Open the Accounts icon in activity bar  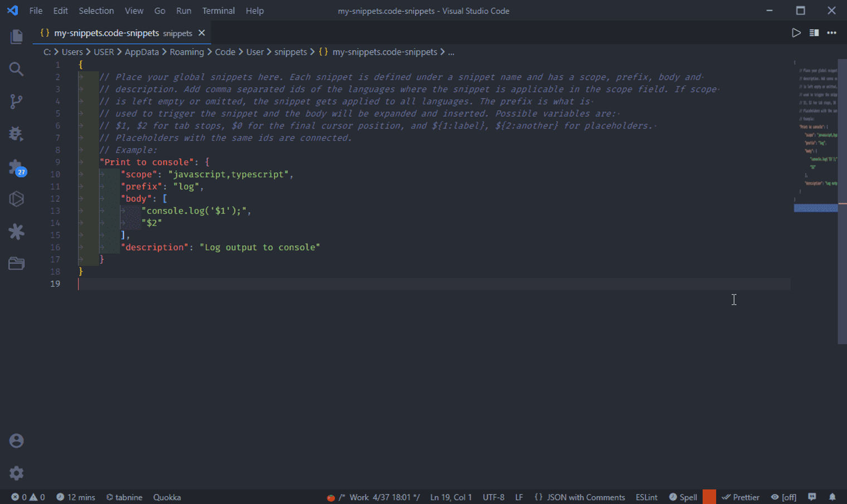click(16, 441)
